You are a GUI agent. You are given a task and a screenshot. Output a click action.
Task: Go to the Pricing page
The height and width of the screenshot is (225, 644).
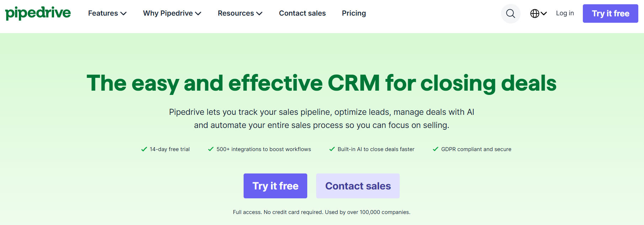click(x=354, y=13)
